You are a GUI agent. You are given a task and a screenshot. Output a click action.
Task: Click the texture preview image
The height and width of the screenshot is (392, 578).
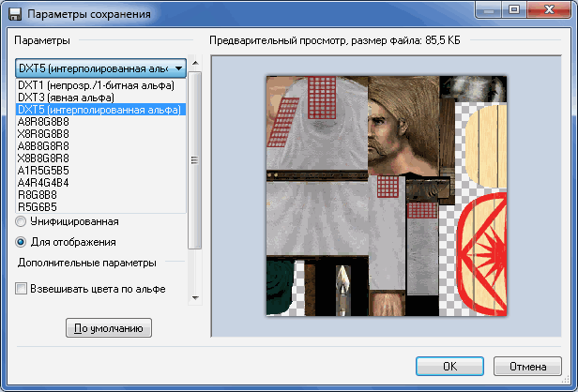coord(387,196)
